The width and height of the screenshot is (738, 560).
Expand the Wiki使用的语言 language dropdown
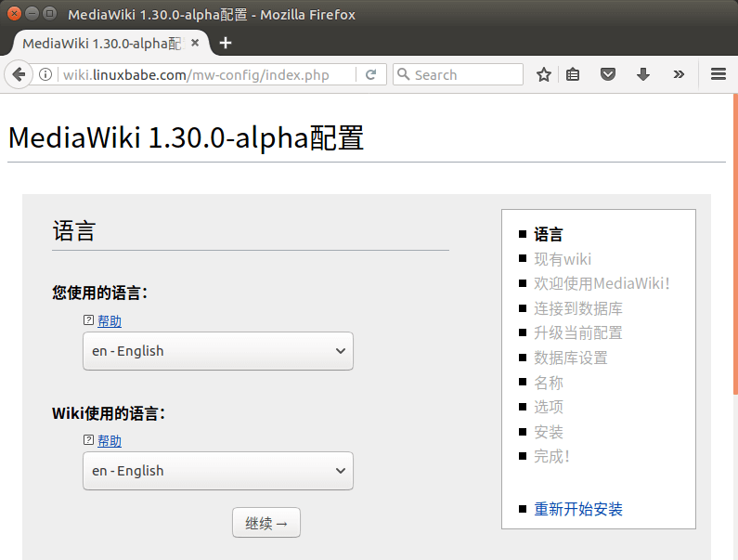[x=218, y=471]
